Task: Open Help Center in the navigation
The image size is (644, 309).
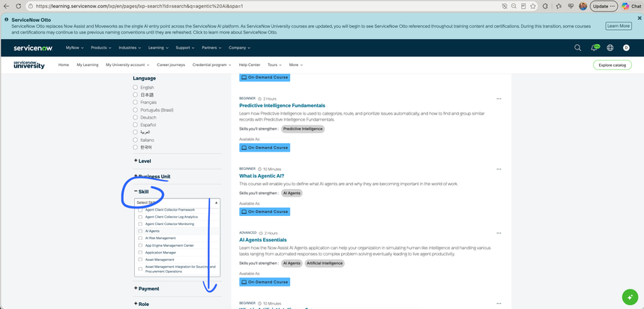Action: [250, 65]
